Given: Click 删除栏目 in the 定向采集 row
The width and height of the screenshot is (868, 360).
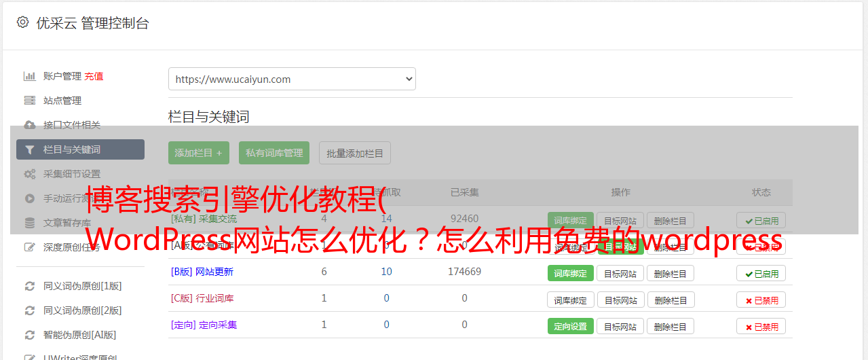Looking at the screenshot, I should click(x=671, y=326).
